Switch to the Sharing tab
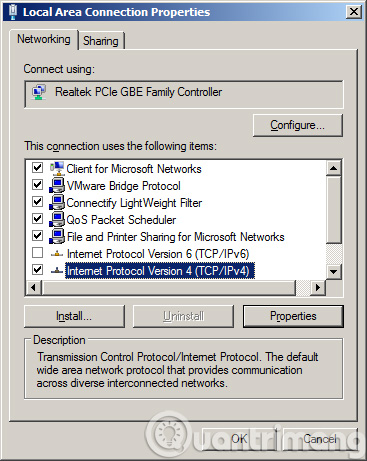 pos(101,41)
